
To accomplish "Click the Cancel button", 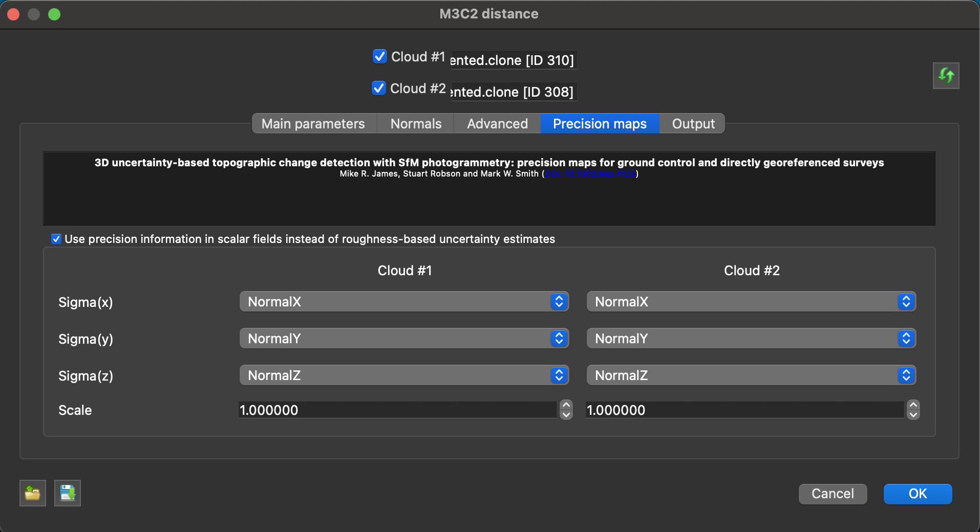I will coord(833,494).
